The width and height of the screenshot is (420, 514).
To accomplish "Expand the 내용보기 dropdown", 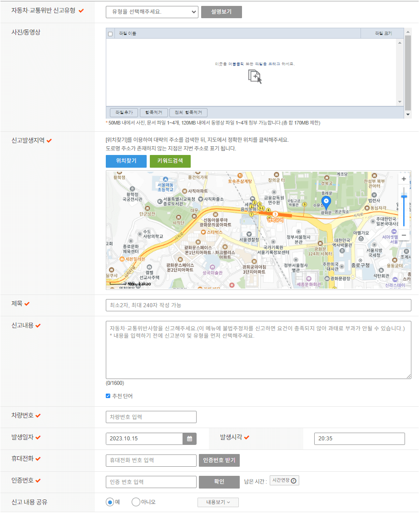I will pos(218,502).
